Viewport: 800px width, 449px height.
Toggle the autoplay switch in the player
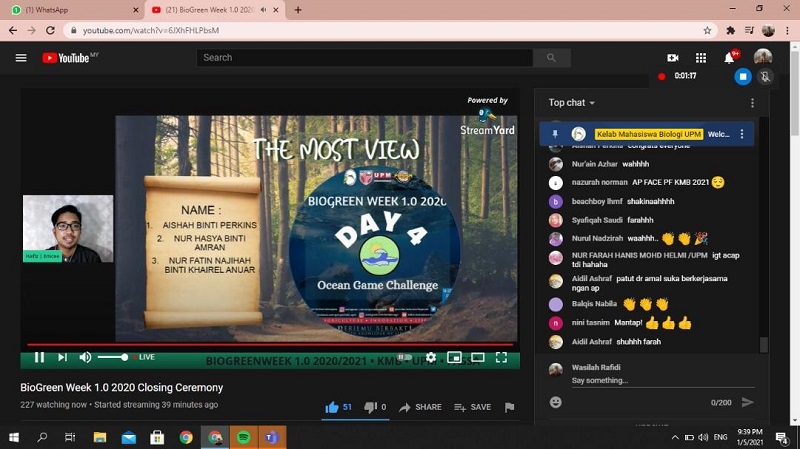pyautogui.click(x=404, y=357)
